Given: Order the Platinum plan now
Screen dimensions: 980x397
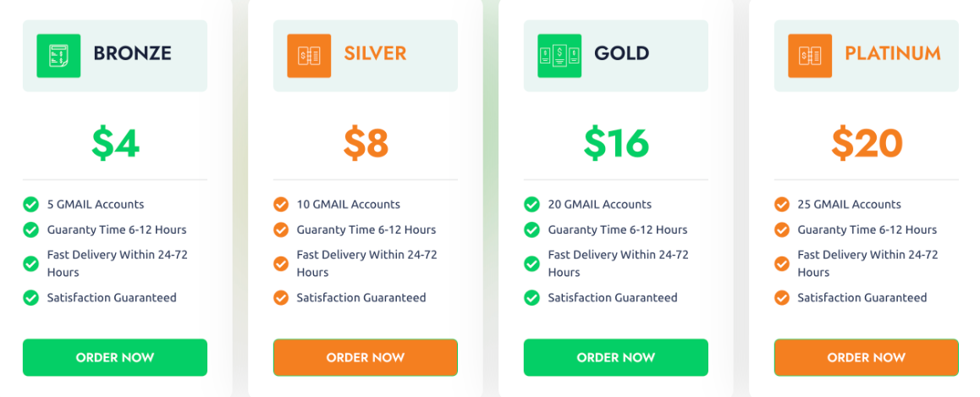Looking at the screenshot, I should click(867, 357).
